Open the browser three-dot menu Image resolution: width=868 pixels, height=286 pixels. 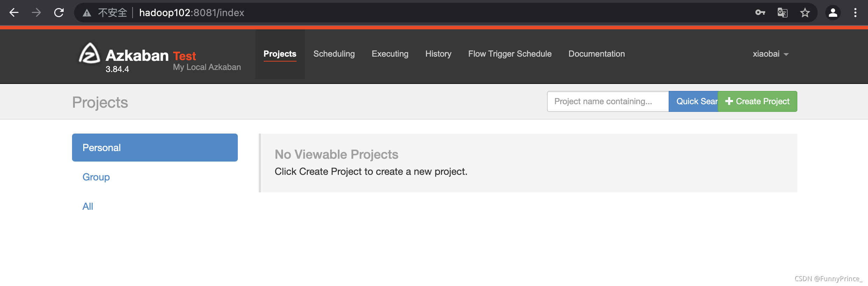point(855,13)
